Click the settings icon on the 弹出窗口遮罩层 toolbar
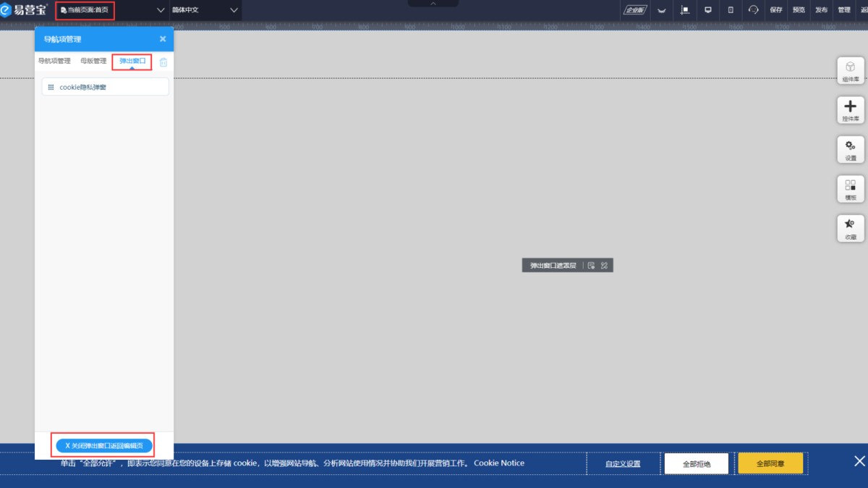 (x=591, y=266)
